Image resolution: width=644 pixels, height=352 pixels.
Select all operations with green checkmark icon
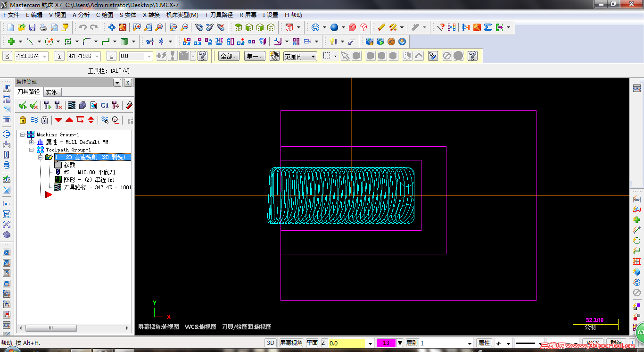point(23,105)
